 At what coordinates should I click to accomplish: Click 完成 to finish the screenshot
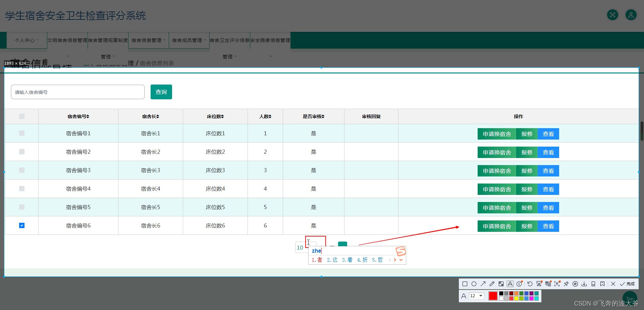pos(627,284)
